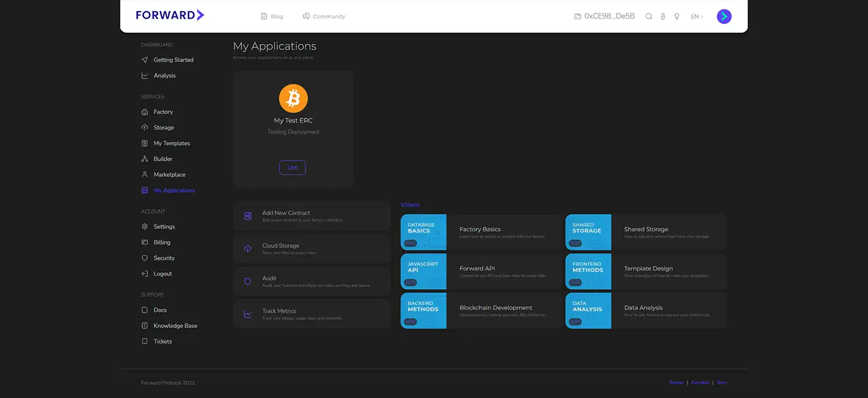Image resolution: width=868 pixels, height=398 pixels.
Task: Click the padlock icon in header
Action: [663, 17]
